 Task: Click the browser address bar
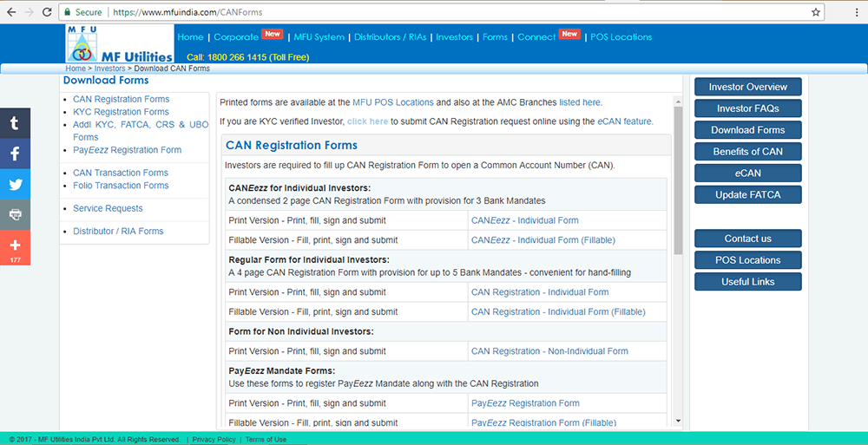point(434,12)
